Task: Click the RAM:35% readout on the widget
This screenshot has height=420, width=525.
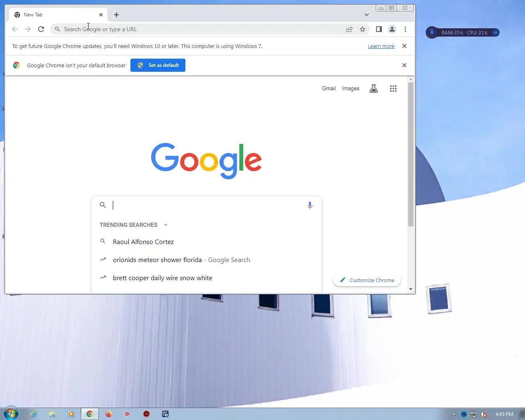Action: click(x=452, y=33)
